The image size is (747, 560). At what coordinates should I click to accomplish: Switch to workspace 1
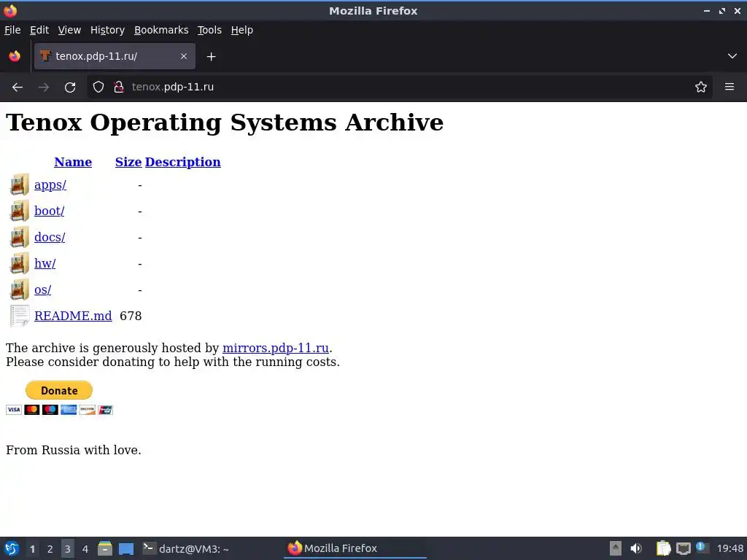(x=32, y=549)
